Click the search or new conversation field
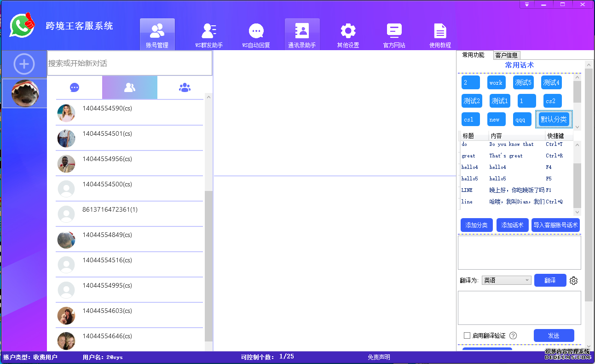Viewport: 595px width, 364px height. point(129,64)
